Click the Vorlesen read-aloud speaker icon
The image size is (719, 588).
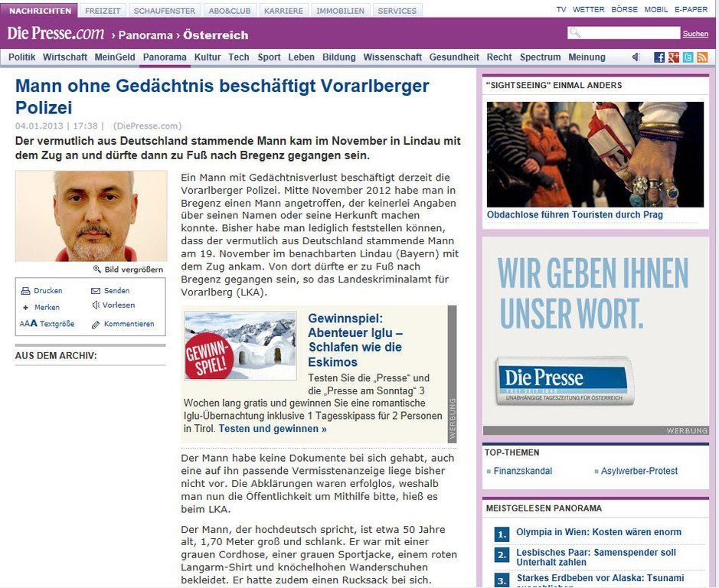pos(96,305)
